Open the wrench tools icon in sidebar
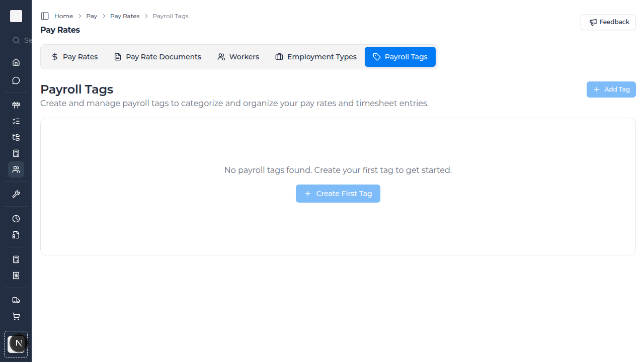 pos(16,194)
